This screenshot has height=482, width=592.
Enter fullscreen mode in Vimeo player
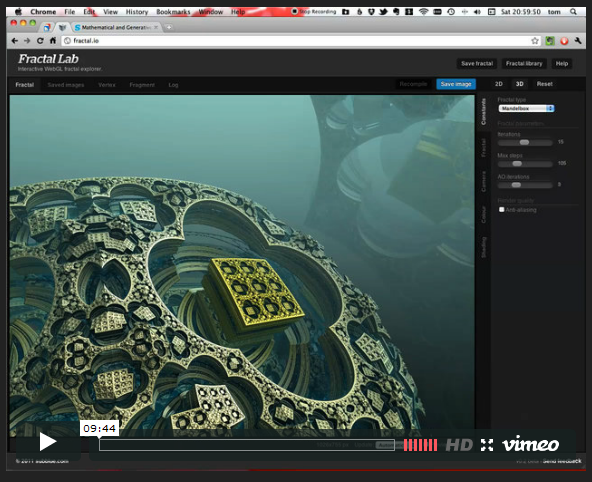[487, 445]
